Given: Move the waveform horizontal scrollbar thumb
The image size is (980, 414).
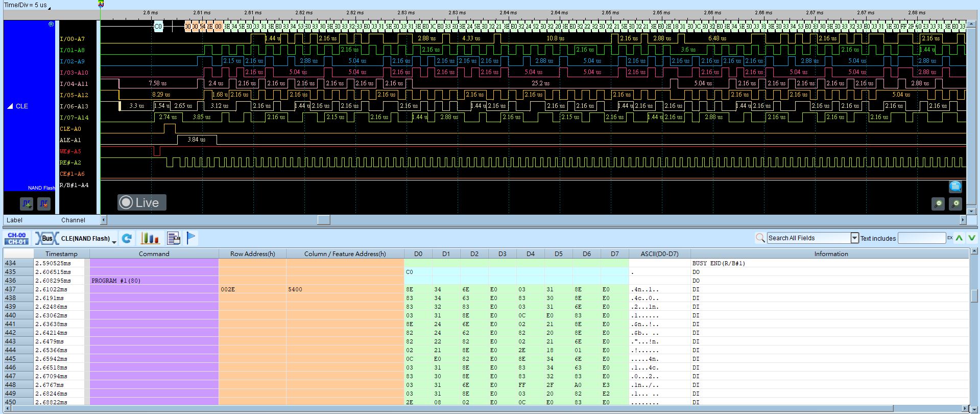Looking at the screenshot, I should pos(323,220).
